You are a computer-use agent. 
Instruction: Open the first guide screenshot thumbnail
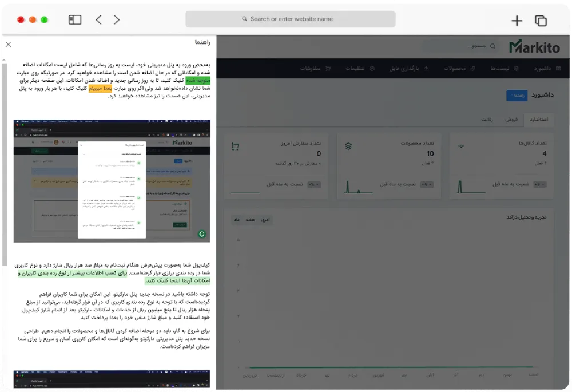[x=112, y=181]
